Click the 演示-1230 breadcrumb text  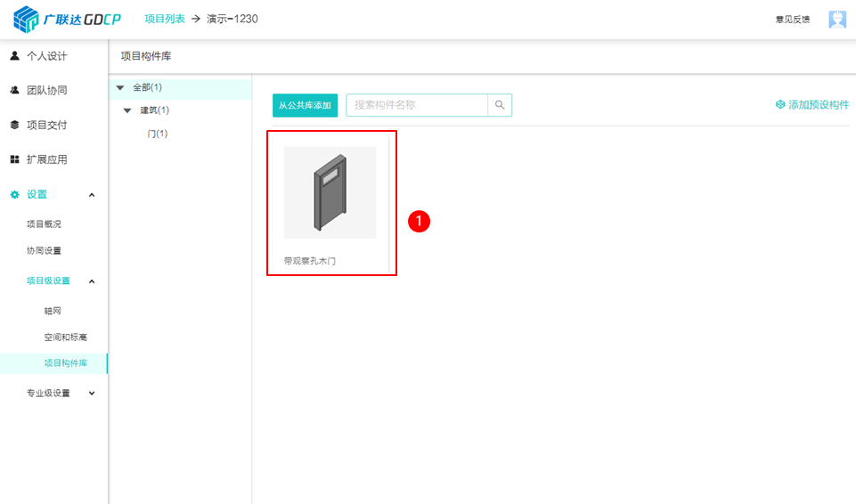232,19
